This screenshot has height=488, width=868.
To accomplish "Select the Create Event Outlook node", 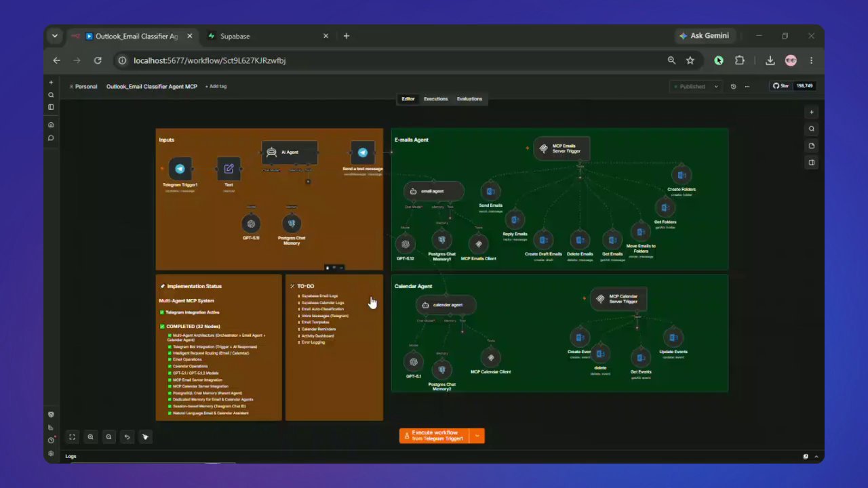I will coord(580,337).
